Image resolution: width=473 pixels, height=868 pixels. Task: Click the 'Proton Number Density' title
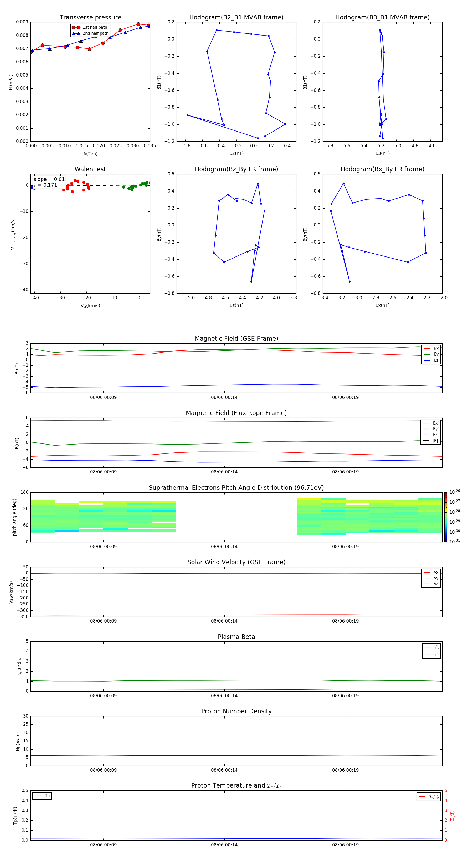pos(236,711)
